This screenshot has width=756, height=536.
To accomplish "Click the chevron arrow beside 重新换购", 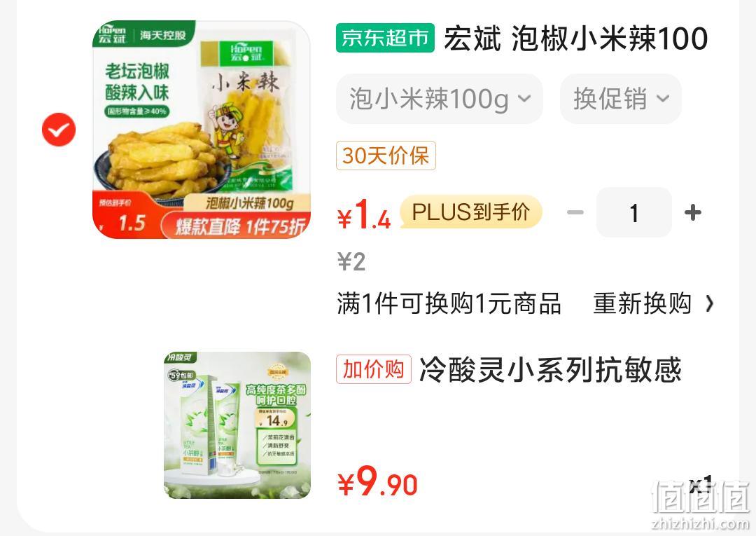I will (709, 304).
